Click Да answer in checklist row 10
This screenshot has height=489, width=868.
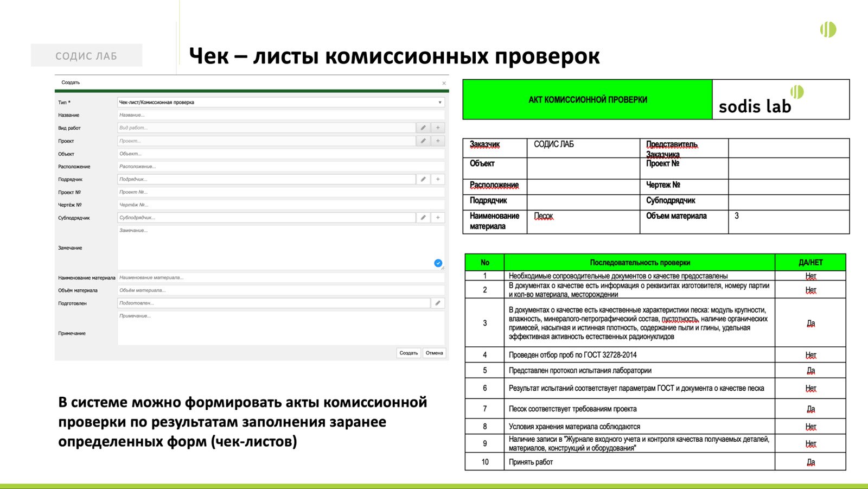coord(810,462)
